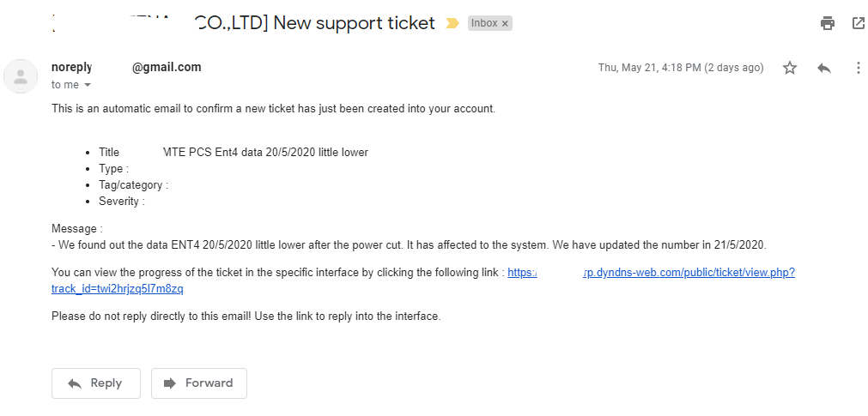This screenshot has width=868, height=416.
Task: Open email in new window icon
Action: click(x=858, y=23)
